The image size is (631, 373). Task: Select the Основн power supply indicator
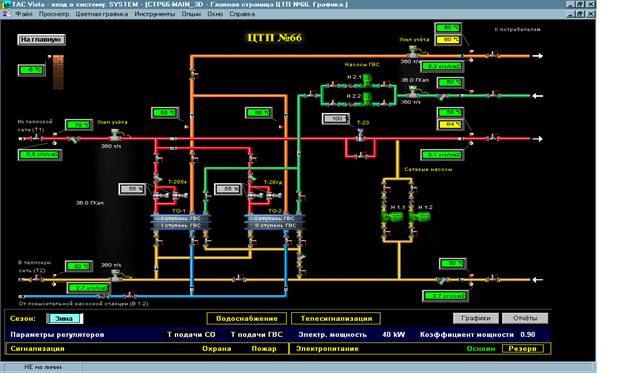pos(481,348)
